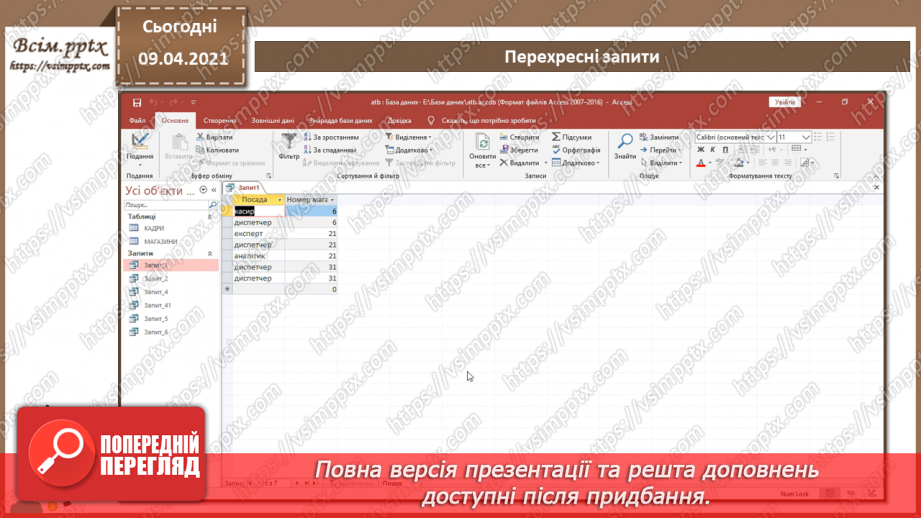Switch to Зовнішні дані tab

point(273,120)
